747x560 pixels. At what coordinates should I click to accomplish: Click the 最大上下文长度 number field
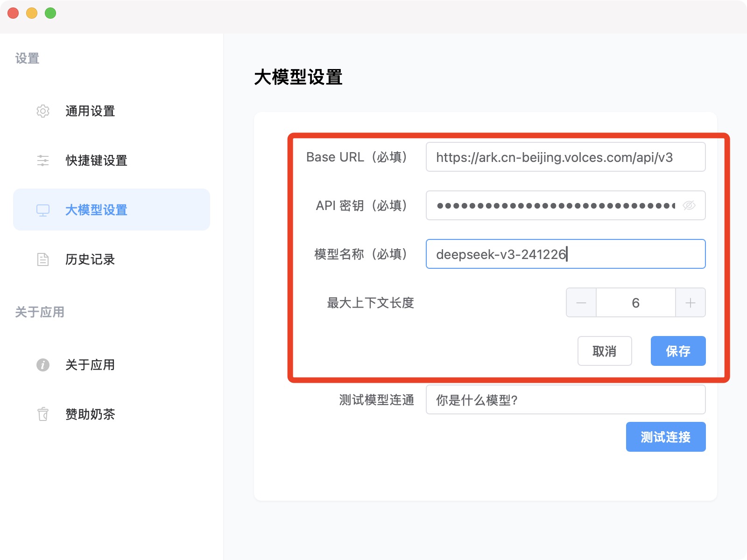635,303
